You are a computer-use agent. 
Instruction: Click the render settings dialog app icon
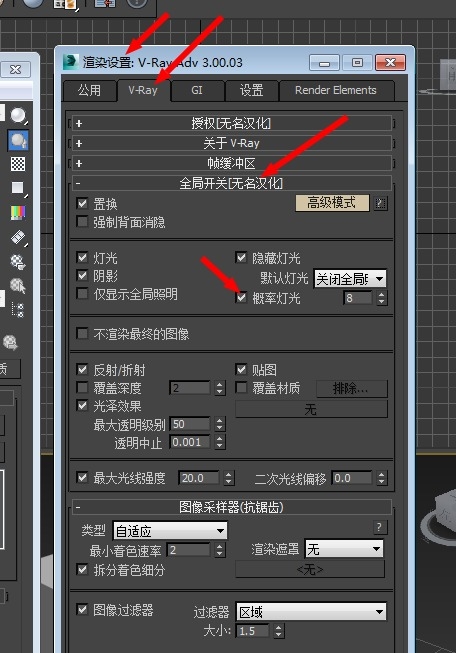(x=71, y=62)
